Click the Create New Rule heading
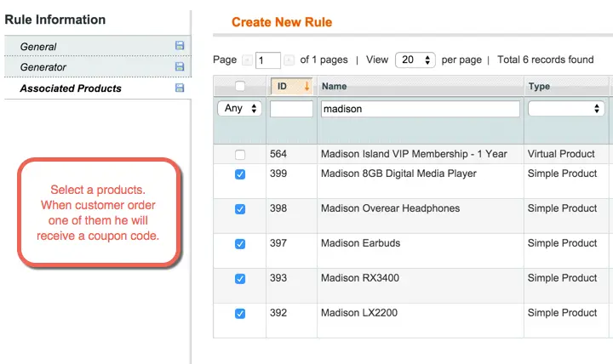This screenshot has height=364, width=613. [x=282, y=22]
